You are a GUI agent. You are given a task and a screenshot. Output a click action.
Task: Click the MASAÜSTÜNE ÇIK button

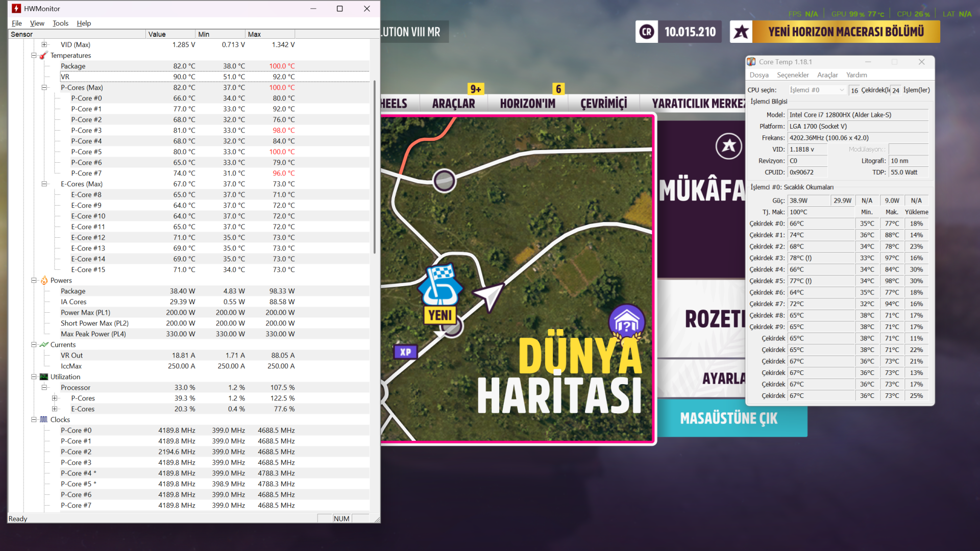click(728, 418)
